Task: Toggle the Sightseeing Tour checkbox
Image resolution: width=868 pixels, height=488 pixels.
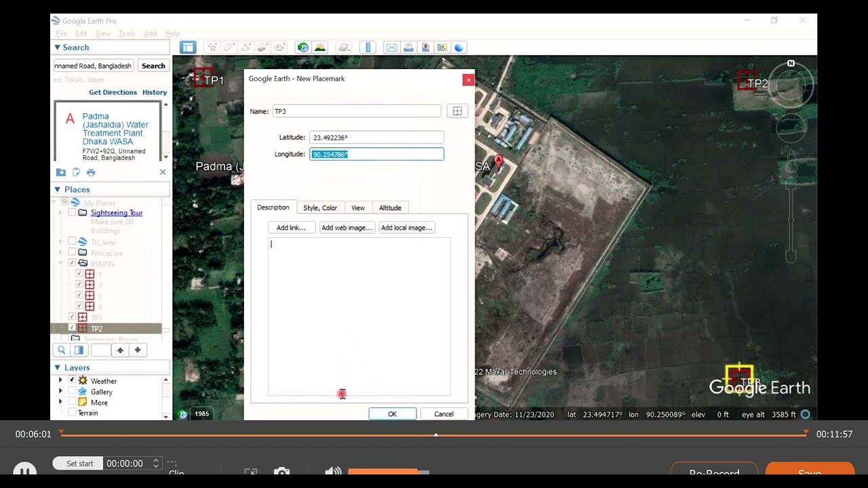Action: [x=72, y=213]
